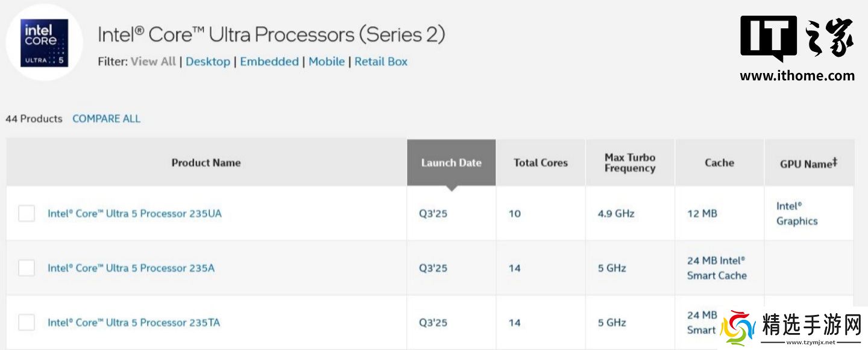Filter by Retail Box
The image size is (868, 350).
[381, 62]
